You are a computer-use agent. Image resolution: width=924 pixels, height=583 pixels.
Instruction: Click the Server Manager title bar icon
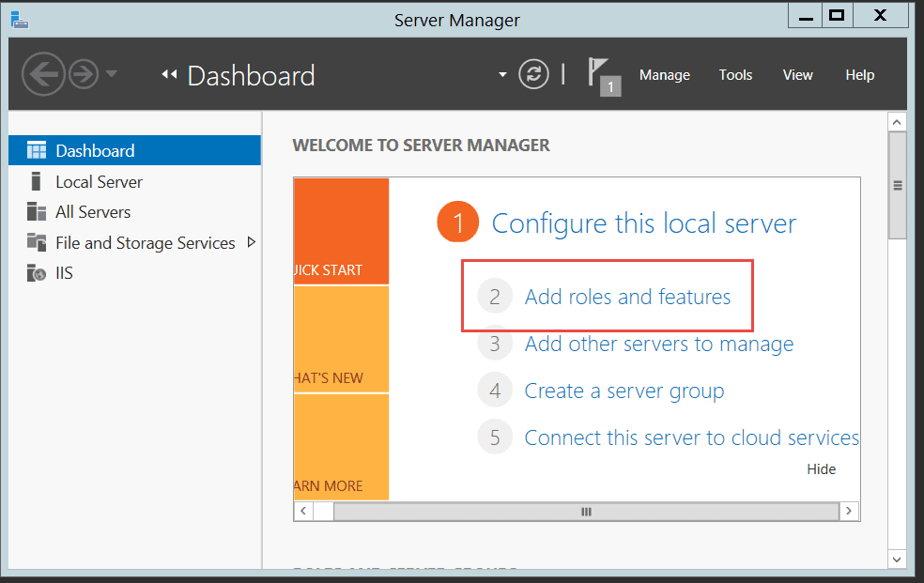pos(20,20)
